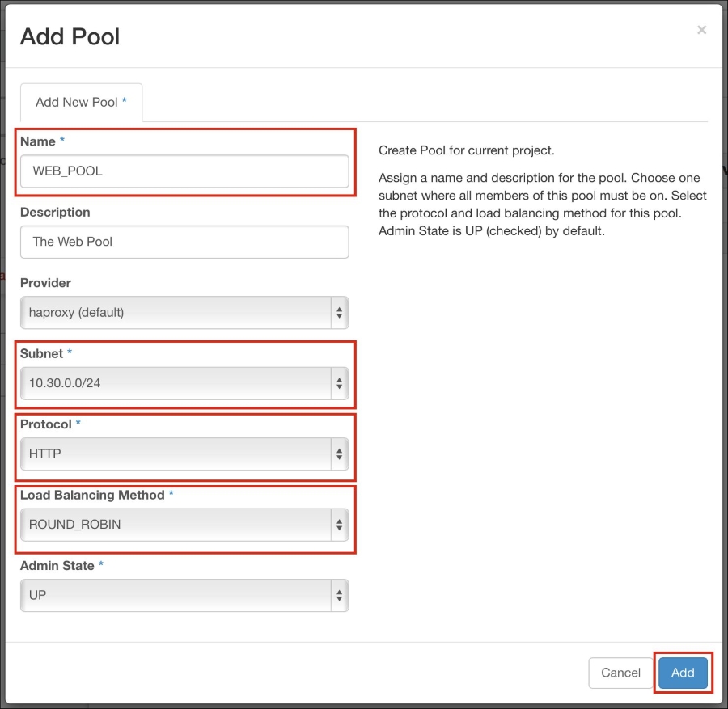728x709 pixels.
Task: Click the Name field label
Action: [37, 141]
